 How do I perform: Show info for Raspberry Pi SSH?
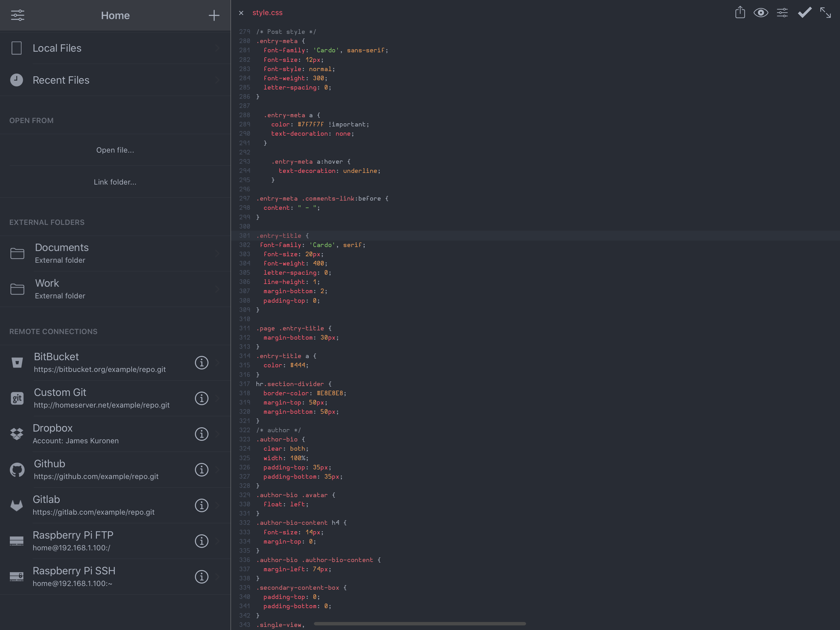pos(202,577)
